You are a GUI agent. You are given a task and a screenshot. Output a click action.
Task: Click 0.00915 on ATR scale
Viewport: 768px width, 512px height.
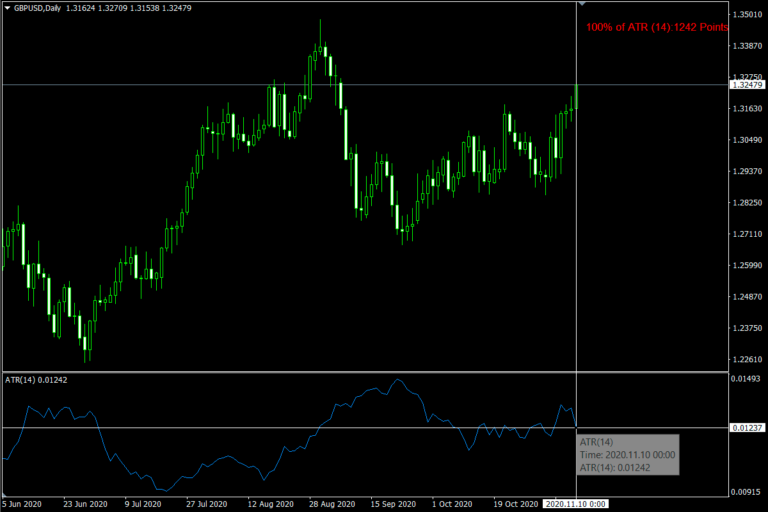[745, 492]
